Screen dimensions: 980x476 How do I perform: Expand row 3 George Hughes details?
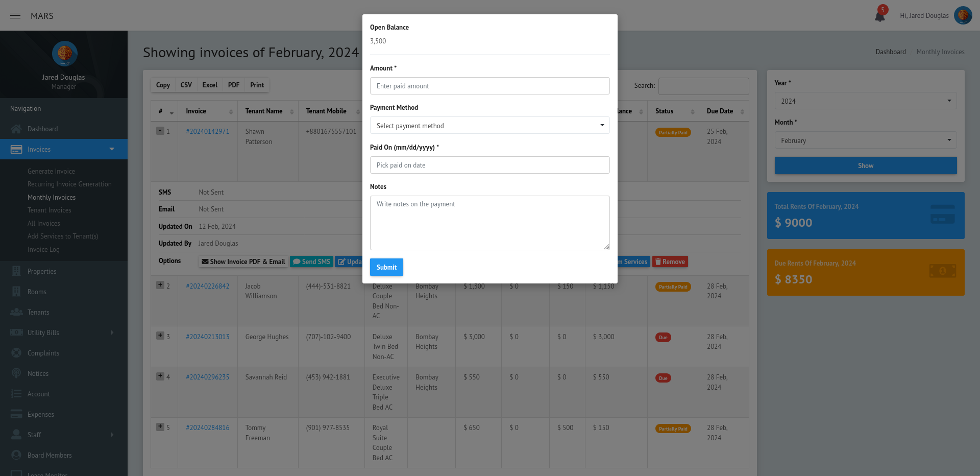coord(160,336)
